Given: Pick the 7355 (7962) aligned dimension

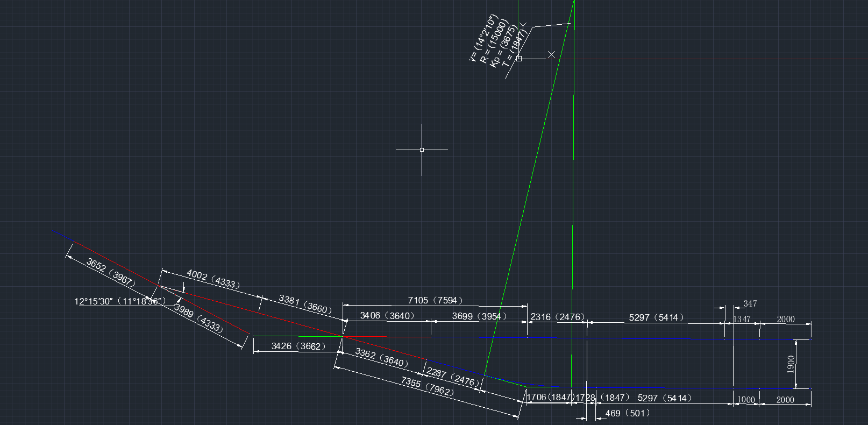Looking at the screenshot, I should coord(427,386).
